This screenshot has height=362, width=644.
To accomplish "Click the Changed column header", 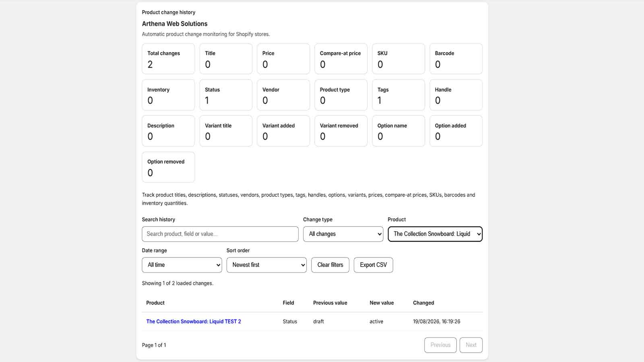I will click(423, 303).
